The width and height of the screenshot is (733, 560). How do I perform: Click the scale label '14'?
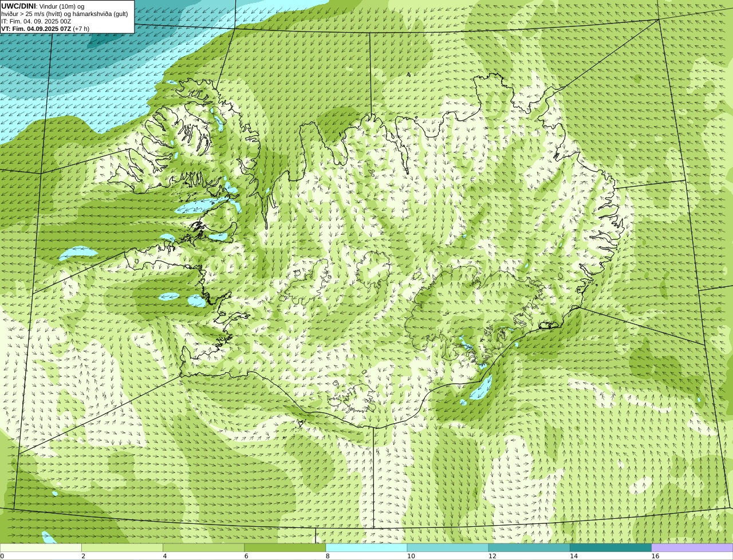coord(574,556)
